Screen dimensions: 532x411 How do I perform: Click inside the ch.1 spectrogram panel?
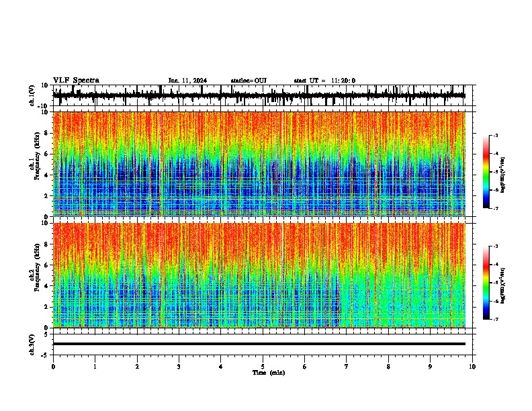pyautogui.click(x=259, y=164)
